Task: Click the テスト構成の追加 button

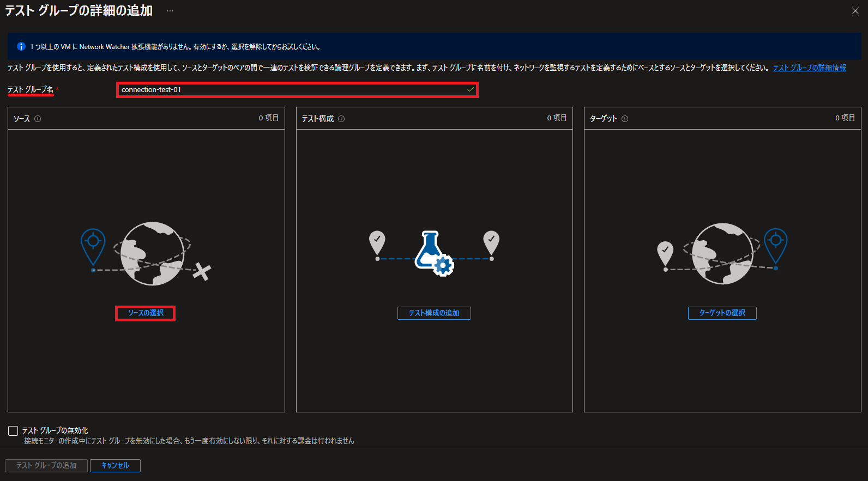Action: click(x=434, y=313)
